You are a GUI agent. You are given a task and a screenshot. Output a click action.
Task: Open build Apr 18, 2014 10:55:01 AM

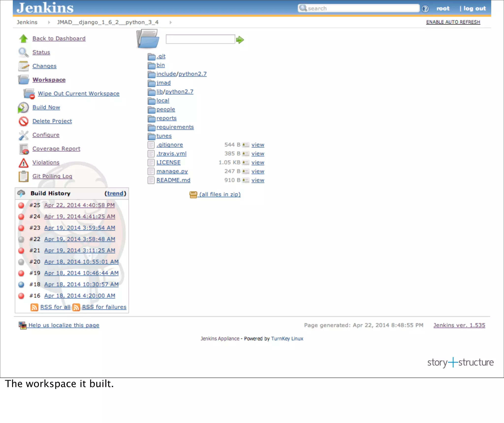(81, 262)
